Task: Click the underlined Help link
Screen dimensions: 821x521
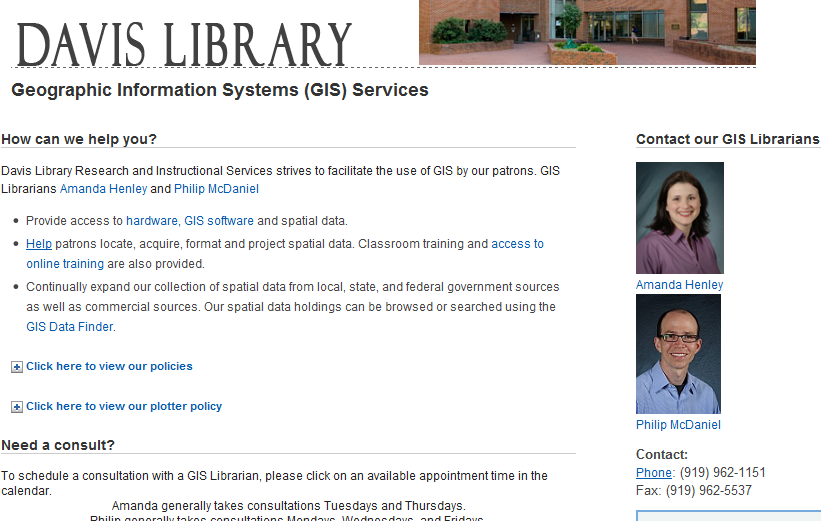Action: coord(39,244)
